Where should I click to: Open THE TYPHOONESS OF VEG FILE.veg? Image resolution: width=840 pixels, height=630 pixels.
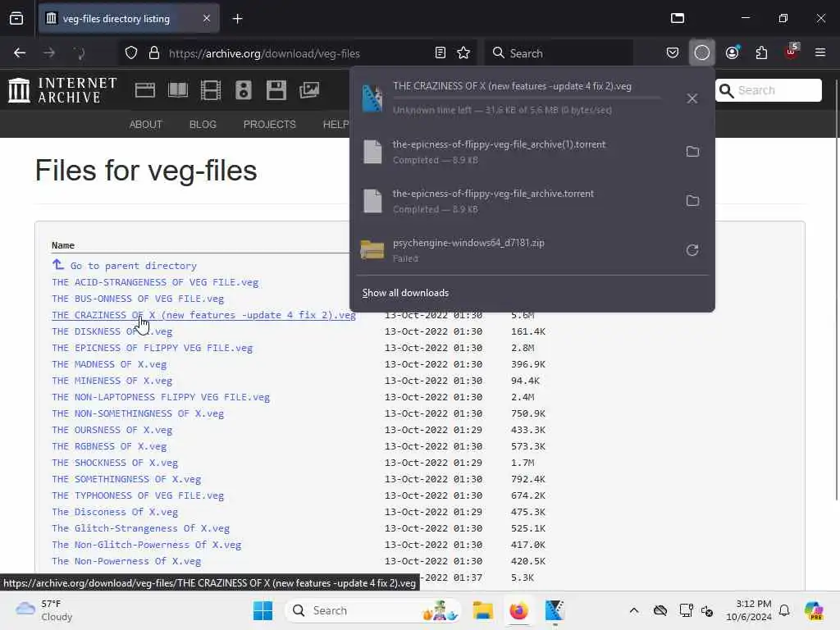coord(138,495)
